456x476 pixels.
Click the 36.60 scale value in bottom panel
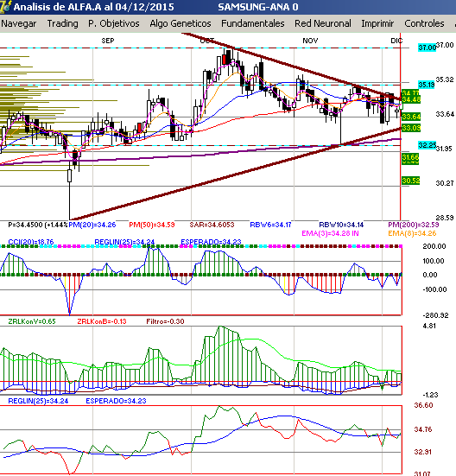[423, 405]
